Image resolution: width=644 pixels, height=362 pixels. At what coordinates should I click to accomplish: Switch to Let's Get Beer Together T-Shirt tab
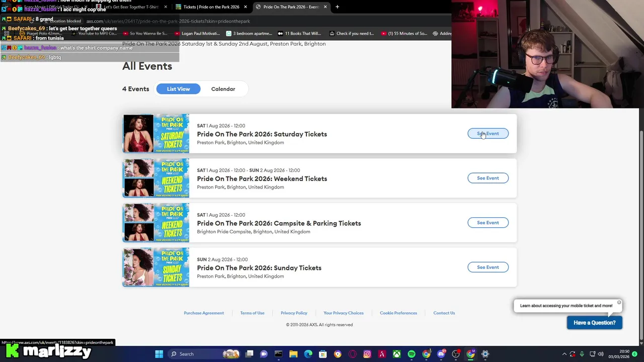coord(132,7)
